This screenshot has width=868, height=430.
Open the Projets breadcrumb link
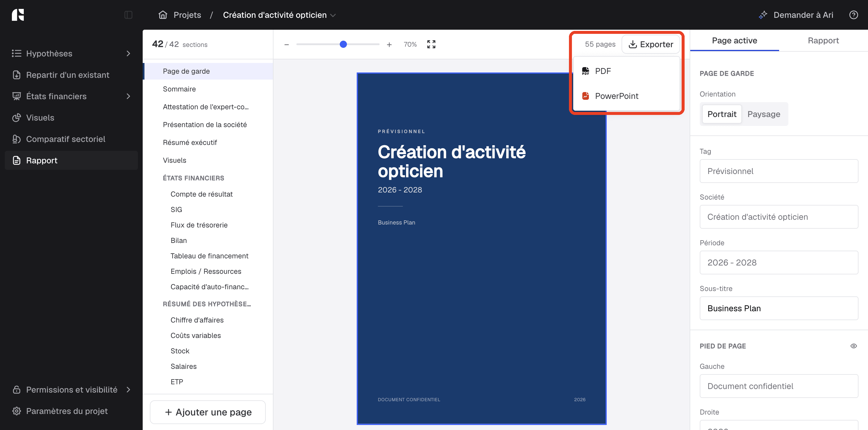coord(187,15)
